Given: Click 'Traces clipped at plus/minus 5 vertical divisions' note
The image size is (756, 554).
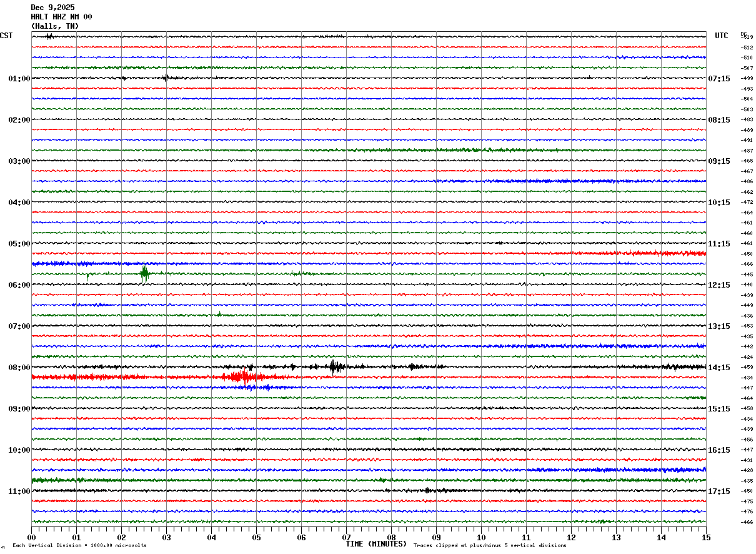Looking at the screenshot, I should pyautogui.click(x=490, y=545).
